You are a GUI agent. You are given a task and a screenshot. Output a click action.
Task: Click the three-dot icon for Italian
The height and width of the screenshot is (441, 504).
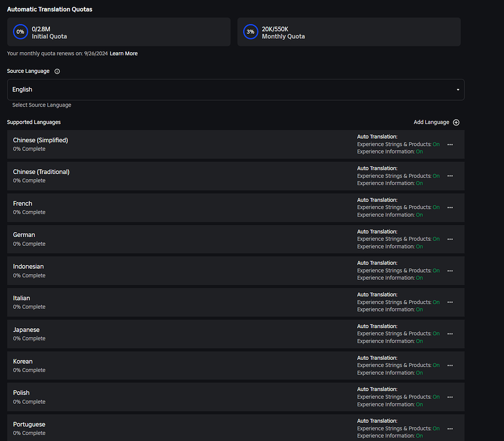coord(450,302)
